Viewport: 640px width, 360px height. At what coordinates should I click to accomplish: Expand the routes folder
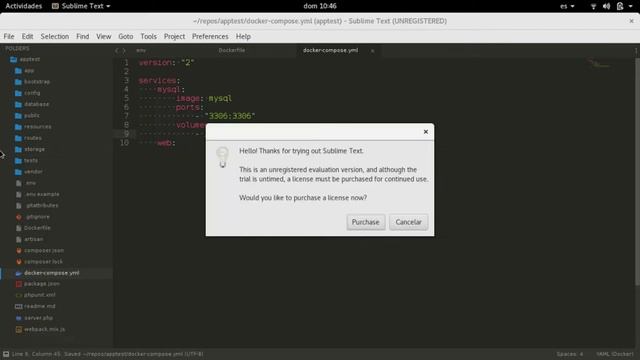28,138
